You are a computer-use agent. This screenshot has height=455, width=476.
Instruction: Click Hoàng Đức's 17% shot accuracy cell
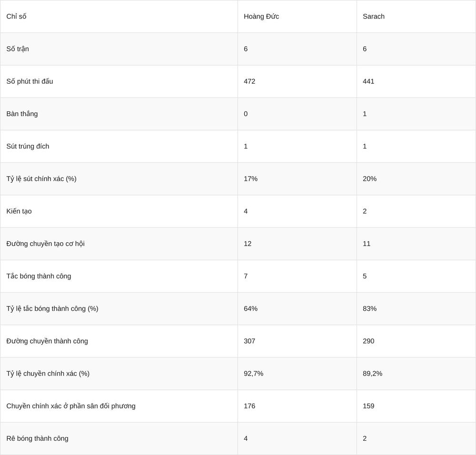[x=250, y=179]
